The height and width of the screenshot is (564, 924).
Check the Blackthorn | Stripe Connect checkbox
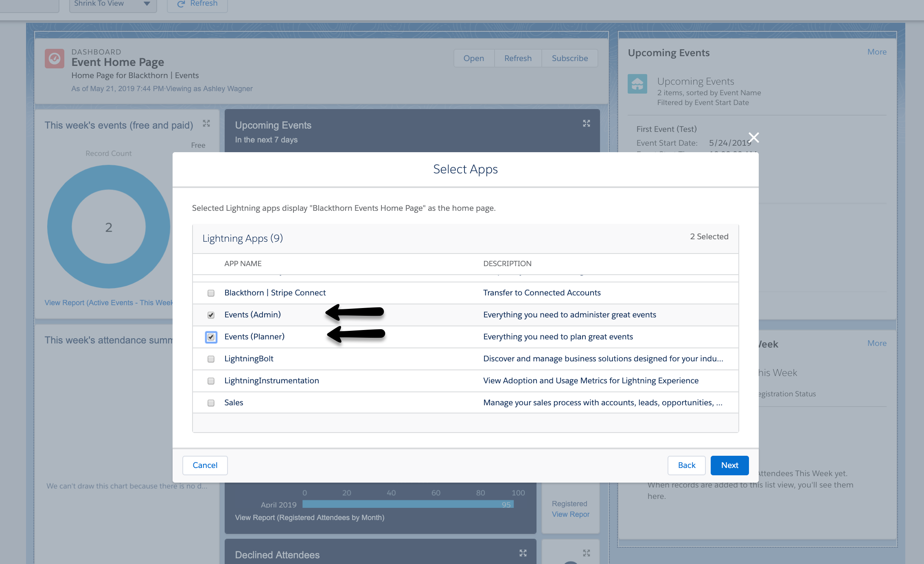[x=211, y=293]
